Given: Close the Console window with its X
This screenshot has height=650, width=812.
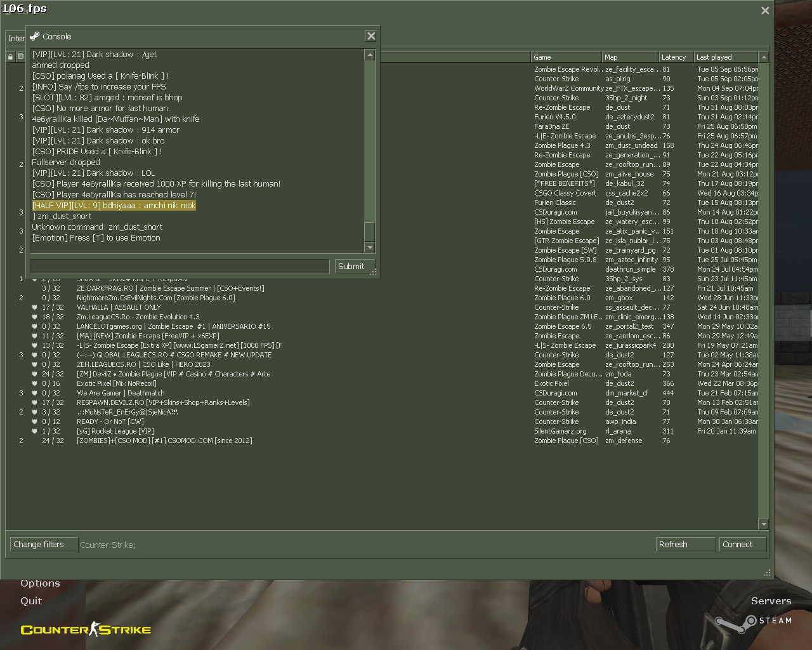Looking at the screenshot, I should tap(371, 36).
